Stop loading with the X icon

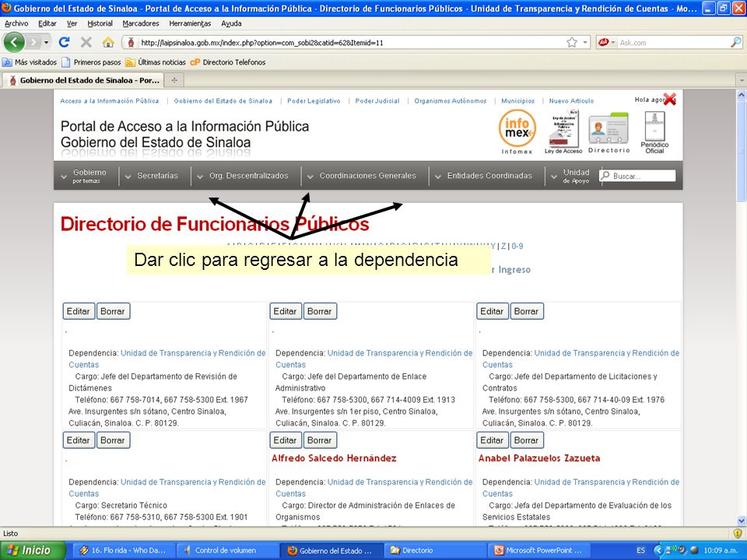pyautogui.click(x=86, y=42)
